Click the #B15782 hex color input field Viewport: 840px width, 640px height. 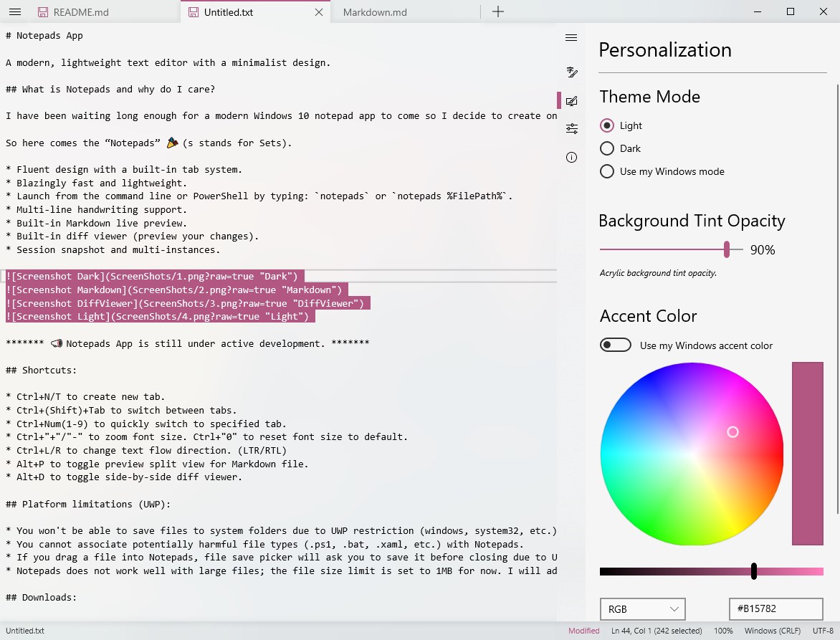775,608
